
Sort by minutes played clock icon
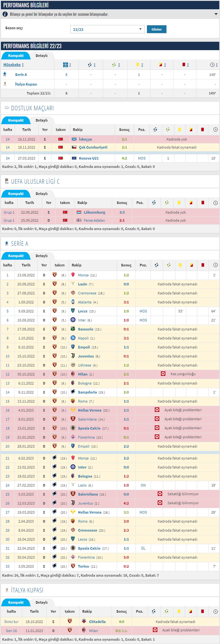pyautogui.click(x=214, y=65)
